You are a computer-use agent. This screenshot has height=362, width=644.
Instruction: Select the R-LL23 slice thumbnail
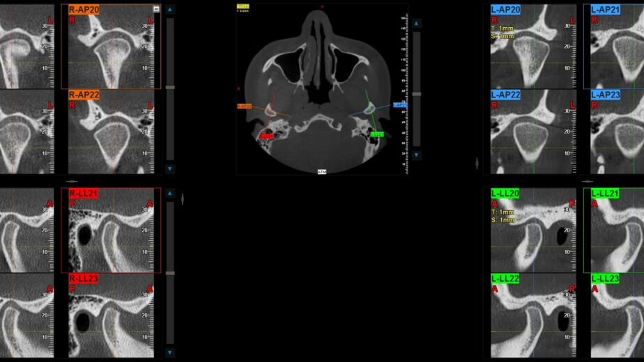pyautogui.click(x=112, y=315)
